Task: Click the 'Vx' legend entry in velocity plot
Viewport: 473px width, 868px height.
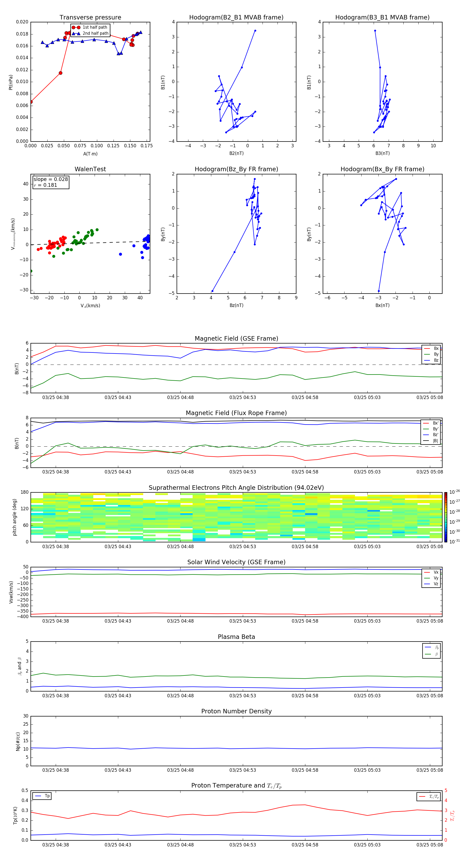Action: 431,572
